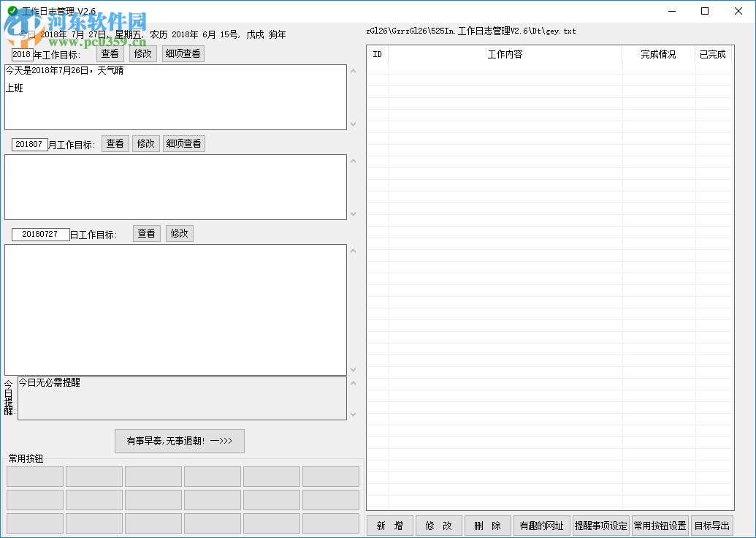The image size is (756, 538).
Task: Click the date input showing 20180727
Action: click(39, 233)
